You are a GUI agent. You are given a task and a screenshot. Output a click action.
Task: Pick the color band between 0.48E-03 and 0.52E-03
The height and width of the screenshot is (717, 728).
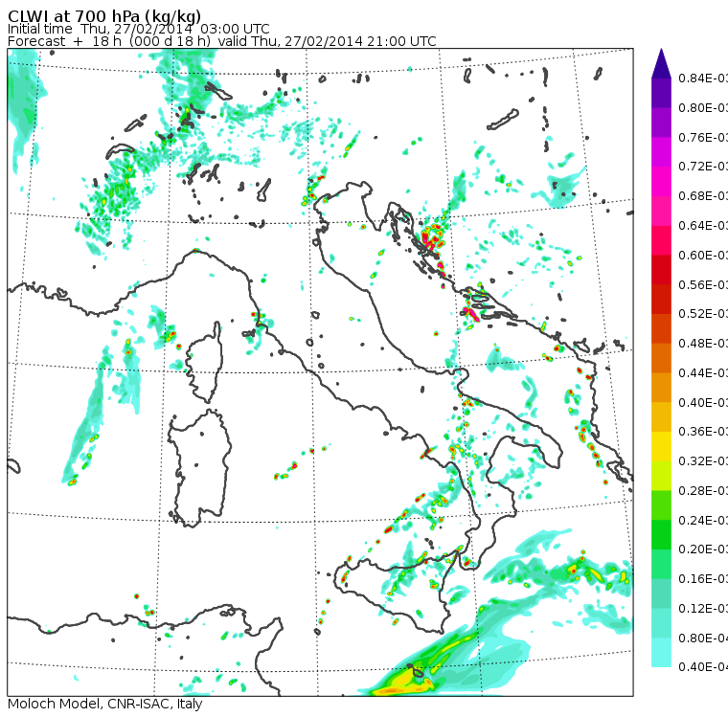click(661, 328)
